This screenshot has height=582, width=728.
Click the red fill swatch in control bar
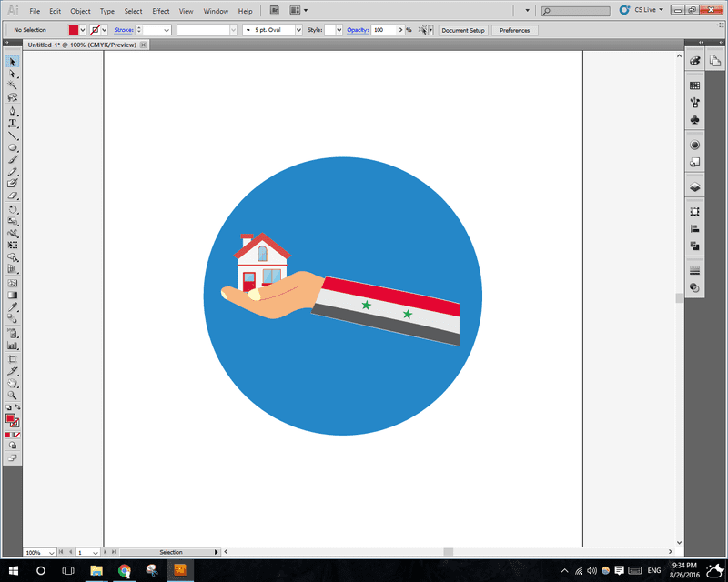pyautogui.click(x=74, y=30)
